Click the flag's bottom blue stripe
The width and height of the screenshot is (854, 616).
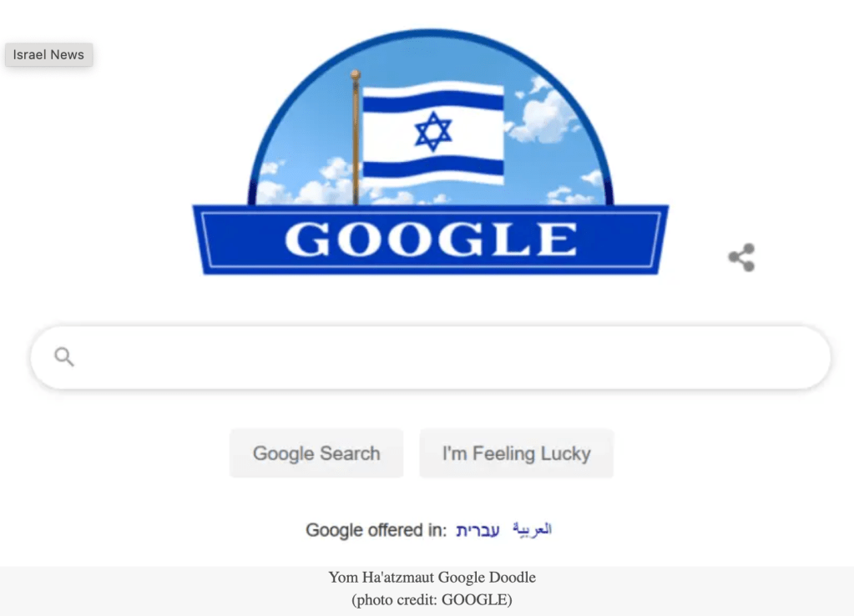click(433, 165)
